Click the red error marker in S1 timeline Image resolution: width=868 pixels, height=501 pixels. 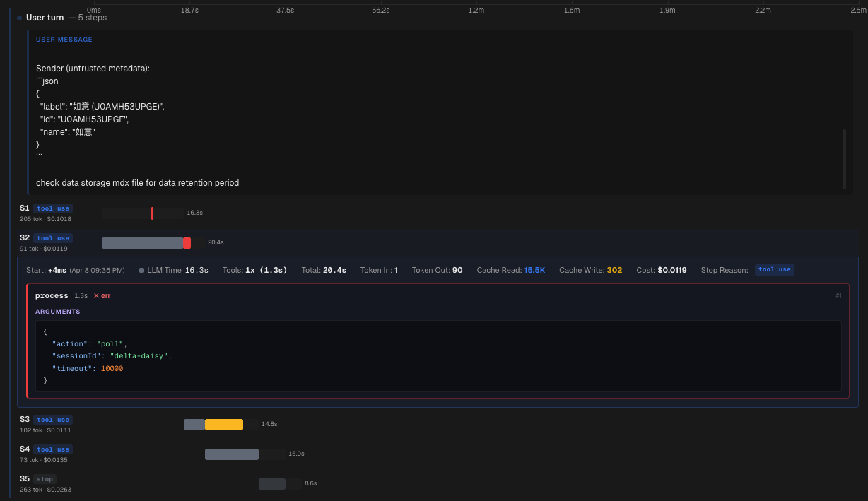coord(152,213)
